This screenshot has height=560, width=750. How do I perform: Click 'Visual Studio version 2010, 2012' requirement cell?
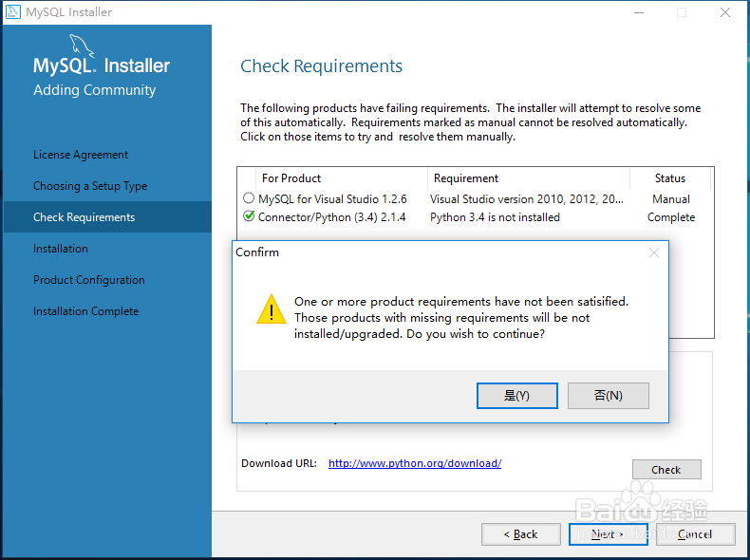point(527,199)
